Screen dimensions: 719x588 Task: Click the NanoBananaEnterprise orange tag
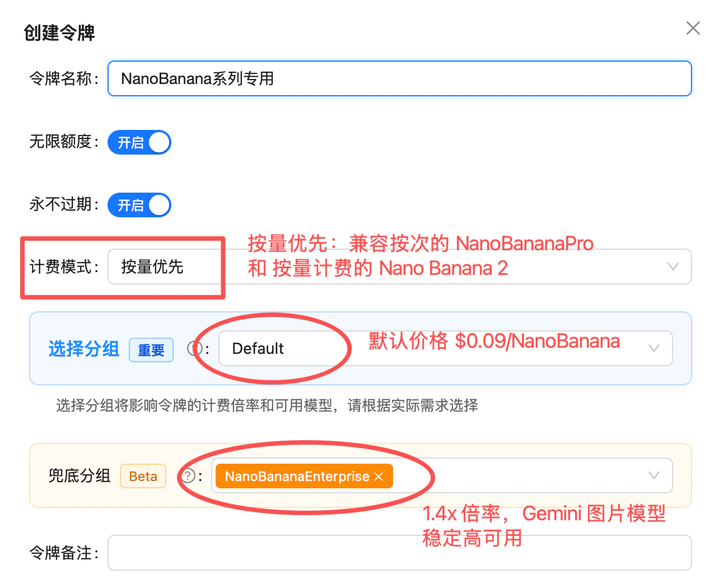point(297,476)
